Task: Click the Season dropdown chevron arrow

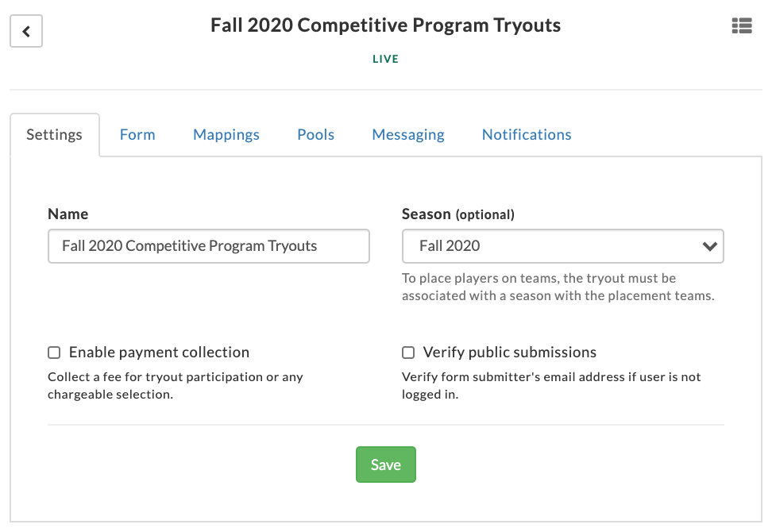Action: (709, 246)
